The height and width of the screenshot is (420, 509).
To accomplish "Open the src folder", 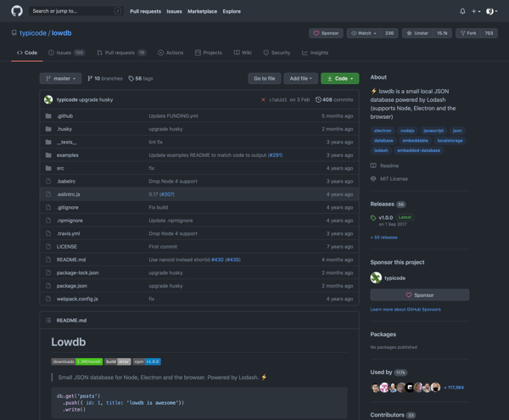I will (60, 168).
